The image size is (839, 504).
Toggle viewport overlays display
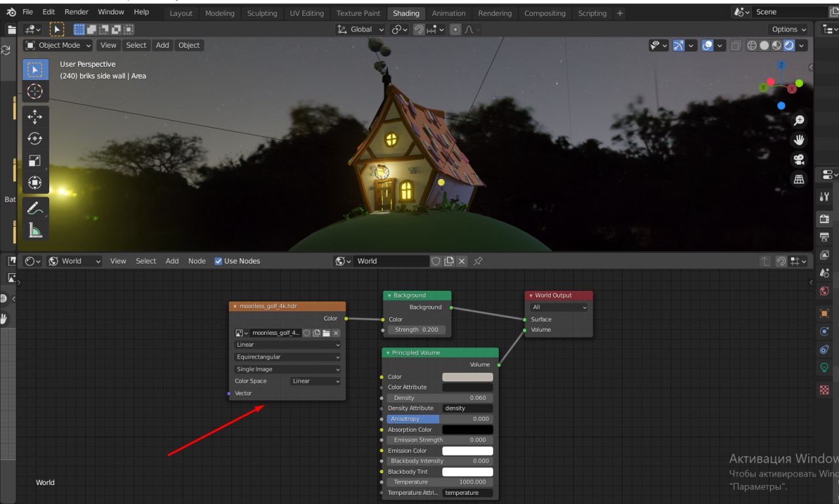tap(707, 46)
